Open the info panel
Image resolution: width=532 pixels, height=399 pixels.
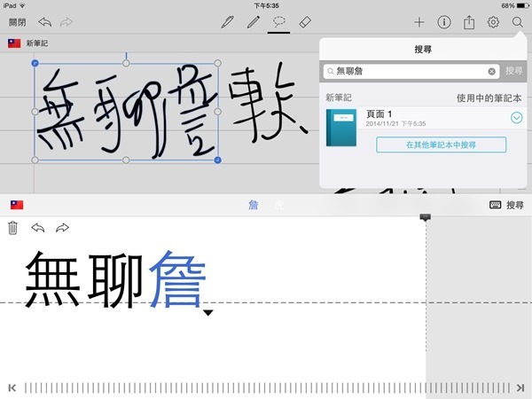coord(444,22)
